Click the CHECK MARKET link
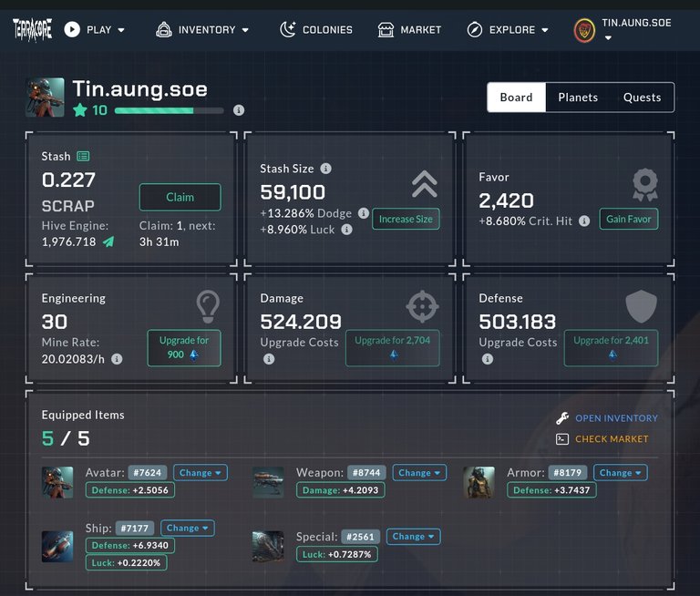The height and width of the screenshot is (596, 700). [612, 439]
